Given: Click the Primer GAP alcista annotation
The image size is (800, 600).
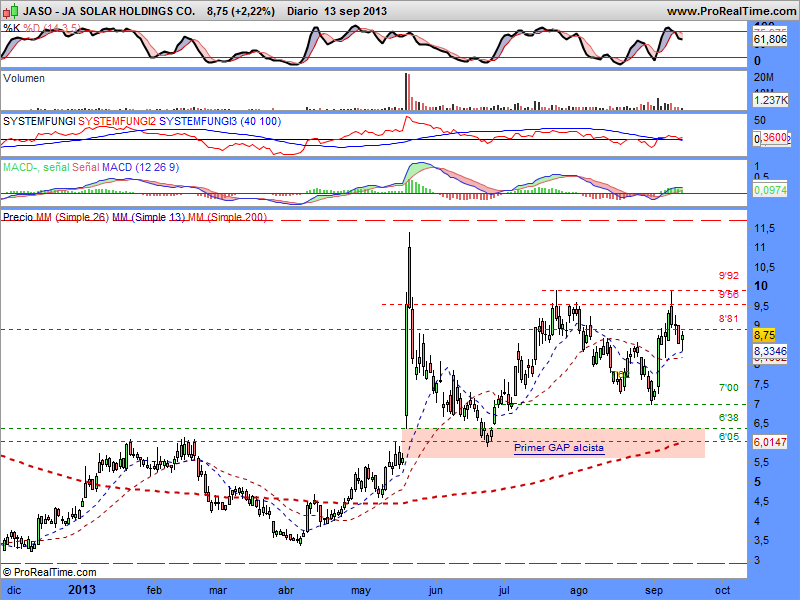Looking at the screenshot, I should [559, 448].
